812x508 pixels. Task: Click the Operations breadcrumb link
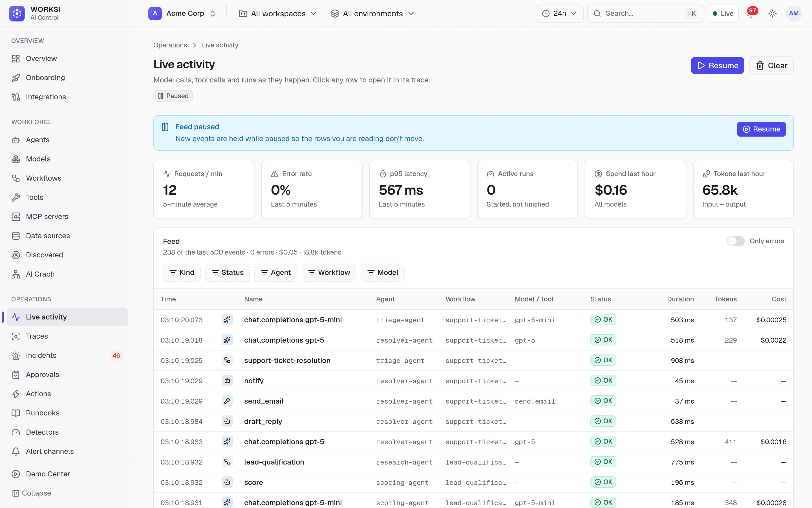170,45
